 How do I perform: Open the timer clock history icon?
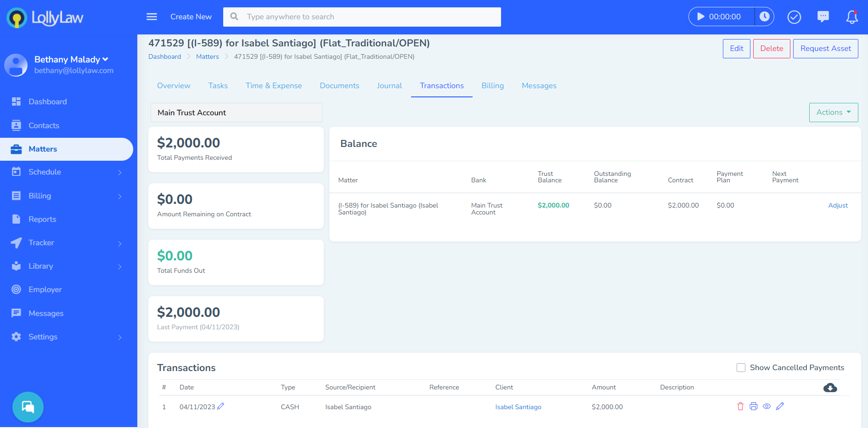tap(764, 17)
